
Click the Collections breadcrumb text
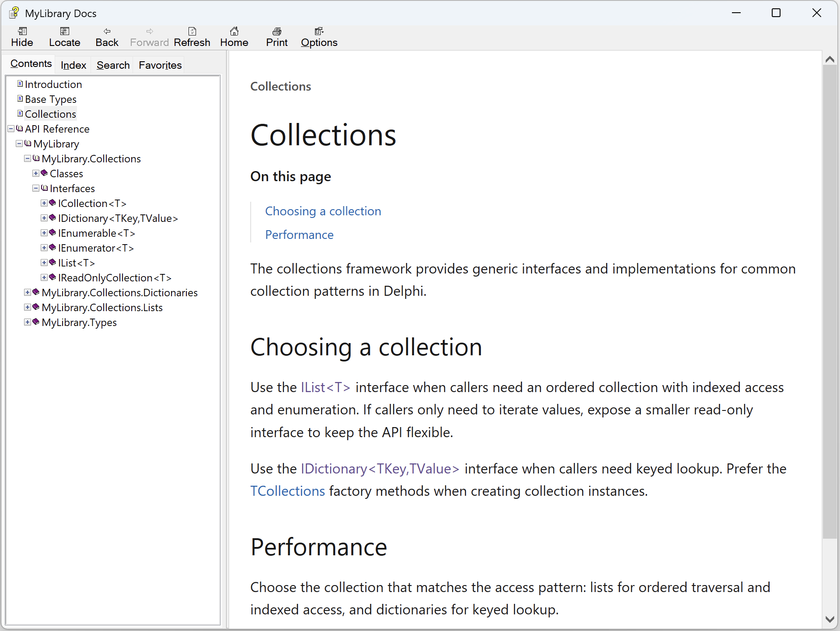click(x=280, y=86)
